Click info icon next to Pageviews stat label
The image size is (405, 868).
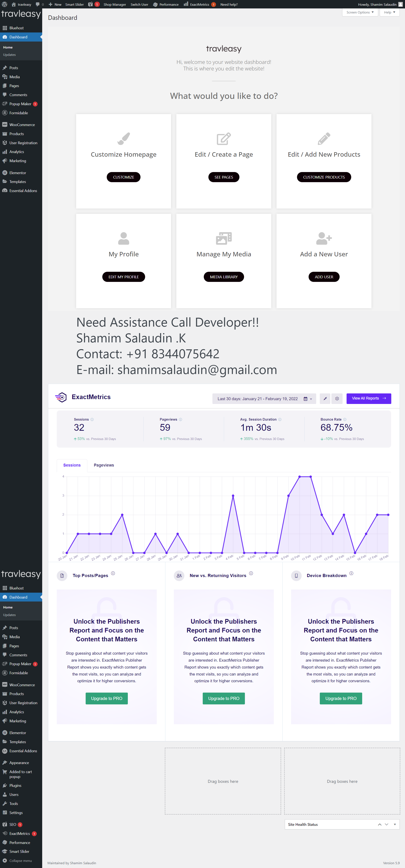(180, 420)
